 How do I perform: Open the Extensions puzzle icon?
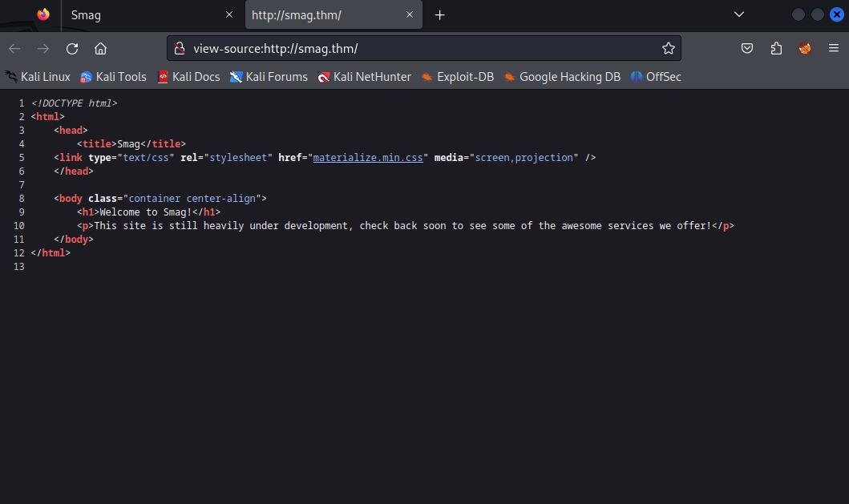click(775, 48)
